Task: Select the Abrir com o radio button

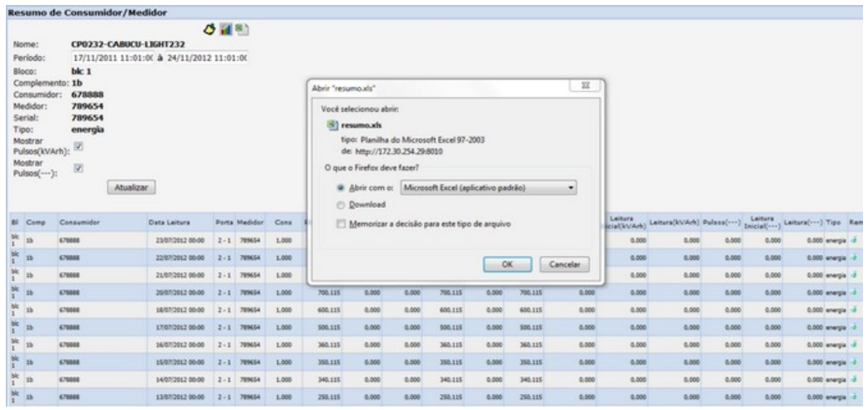Action: 340,188
